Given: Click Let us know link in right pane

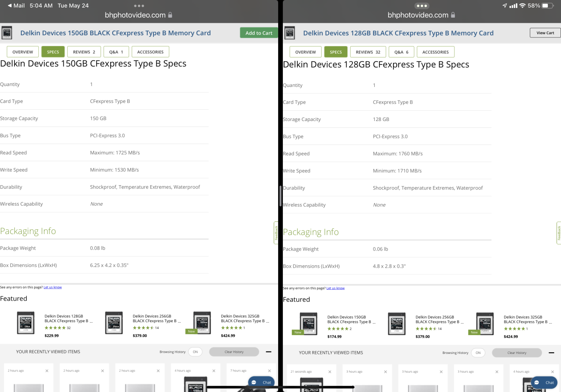Looking at the screenshot, I should click(x=335, y=288).
